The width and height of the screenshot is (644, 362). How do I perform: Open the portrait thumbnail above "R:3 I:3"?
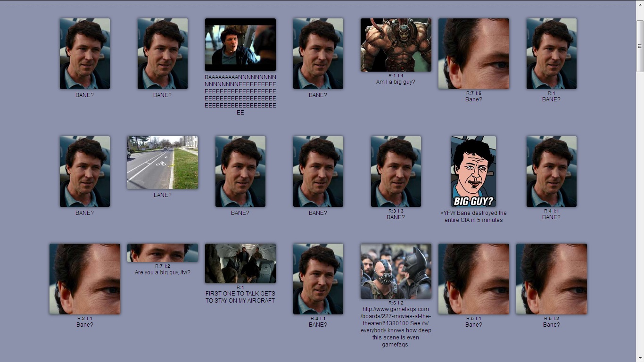click(396, 172)
